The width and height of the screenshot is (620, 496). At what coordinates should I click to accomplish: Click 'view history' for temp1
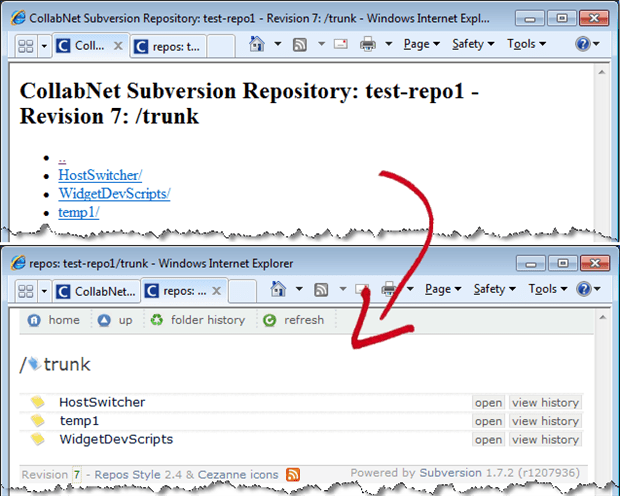[x=545, y=421]
